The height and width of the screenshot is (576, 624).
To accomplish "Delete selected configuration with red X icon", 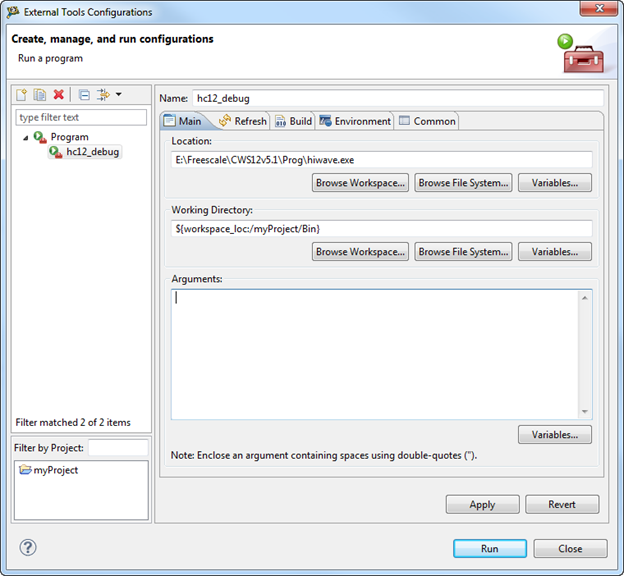I will coord(58,95).
